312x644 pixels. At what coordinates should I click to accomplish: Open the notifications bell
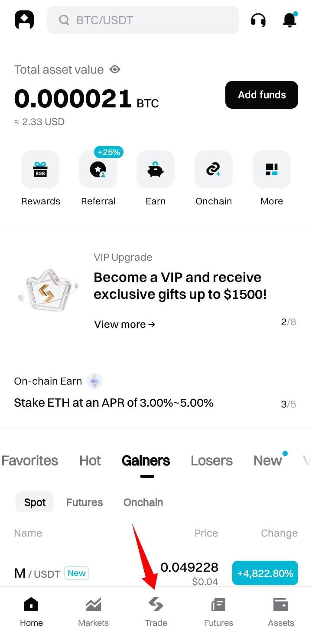(289, 20)
